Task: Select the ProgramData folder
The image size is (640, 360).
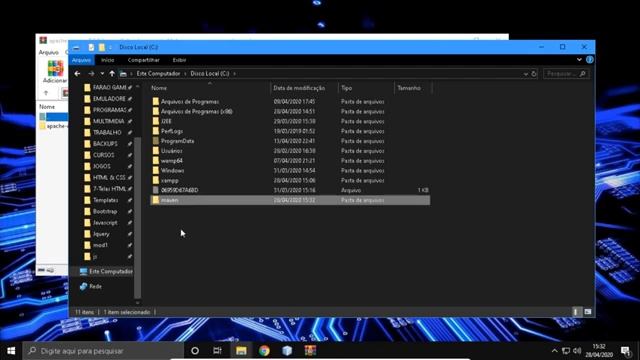Action: click(290, 141)
